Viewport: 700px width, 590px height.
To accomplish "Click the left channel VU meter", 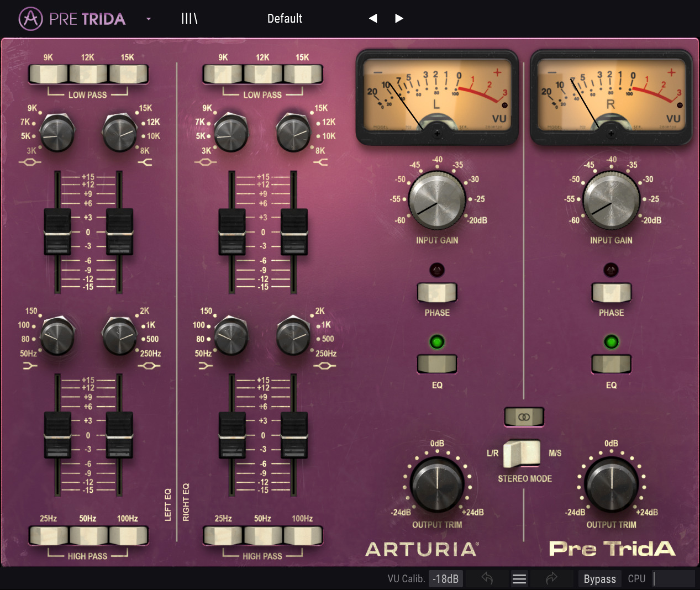I will point(437,97).
